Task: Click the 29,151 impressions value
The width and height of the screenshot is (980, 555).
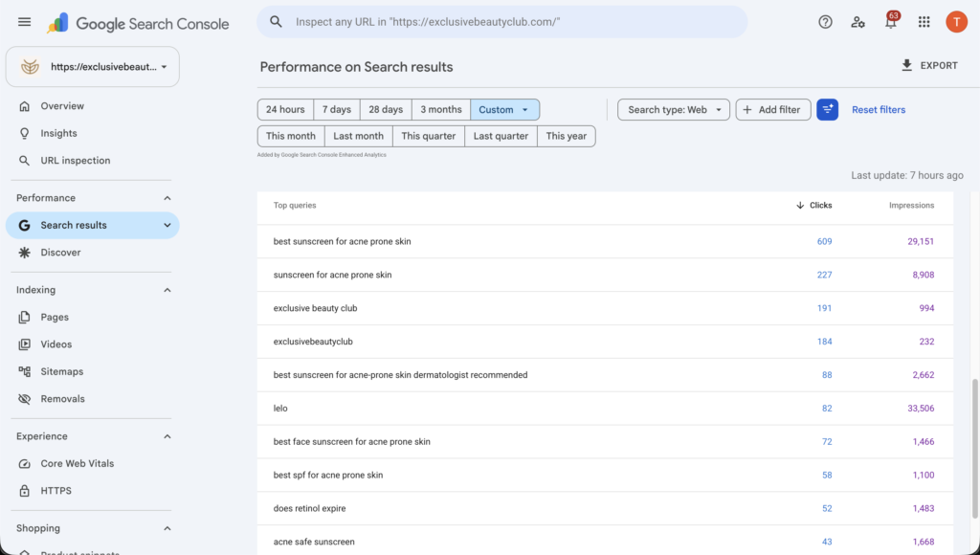Action: pyautogui.click(x=921, y=241)
